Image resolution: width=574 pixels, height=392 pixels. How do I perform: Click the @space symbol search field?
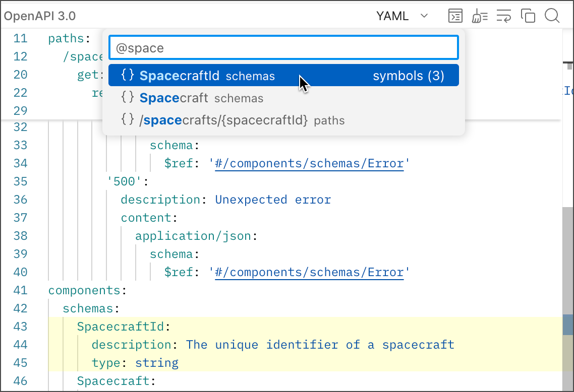tap(283, 47)
